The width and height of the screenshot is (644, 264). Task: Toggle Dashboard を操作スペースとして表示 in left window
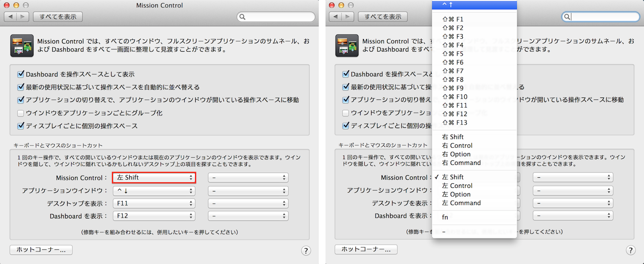21,74
